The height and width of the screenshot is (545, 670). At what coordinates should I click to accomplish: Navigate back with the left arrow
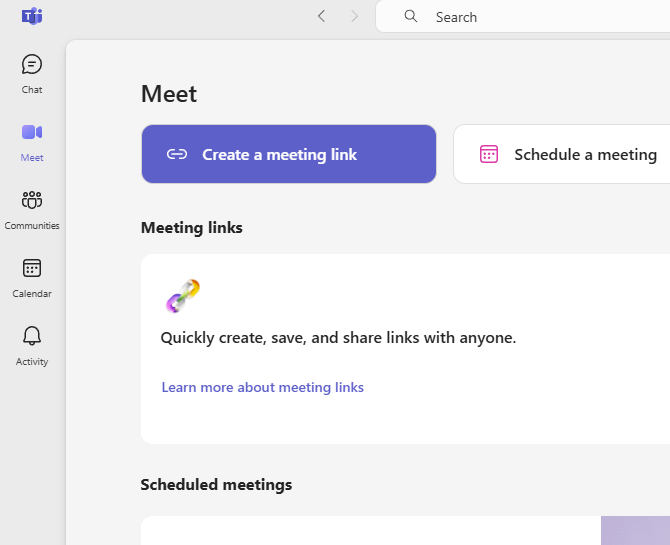322,16
